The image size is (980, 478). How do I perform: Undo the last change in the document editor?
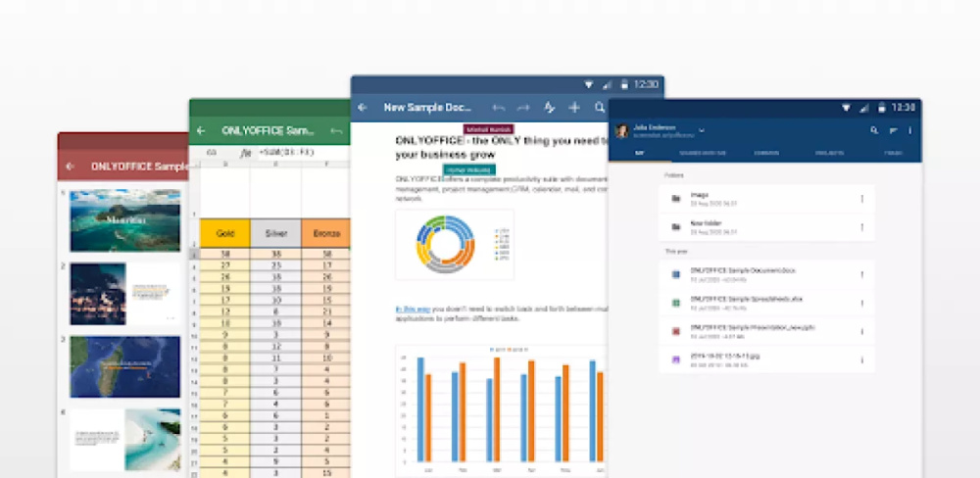499,108
